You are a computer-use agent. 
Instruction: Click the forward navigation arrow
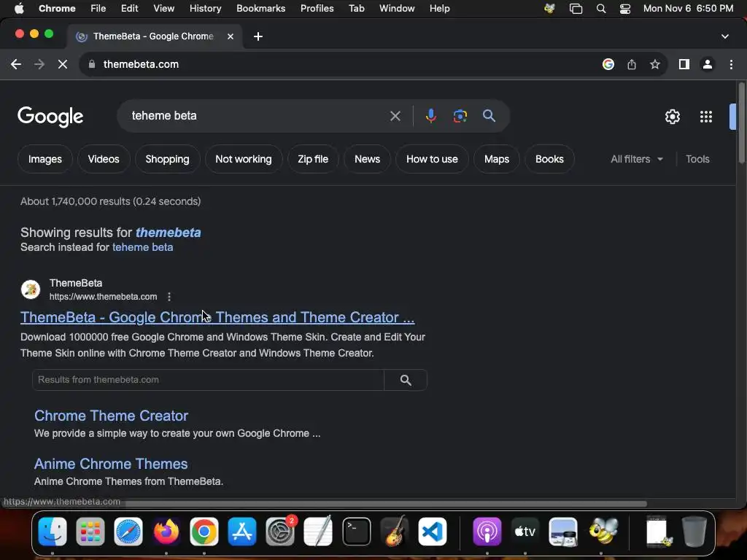pyautogui.click(x=39, y=64)
